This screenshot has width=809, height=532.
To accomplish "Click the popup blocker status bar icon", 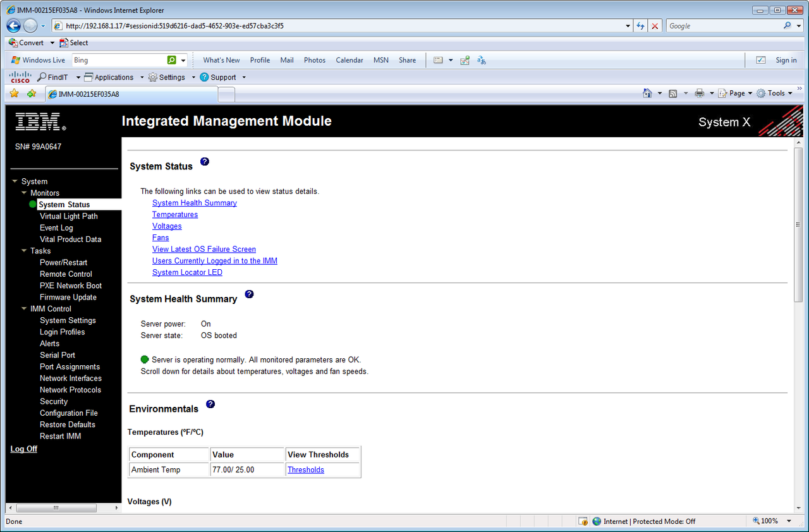I will [583, 521].
